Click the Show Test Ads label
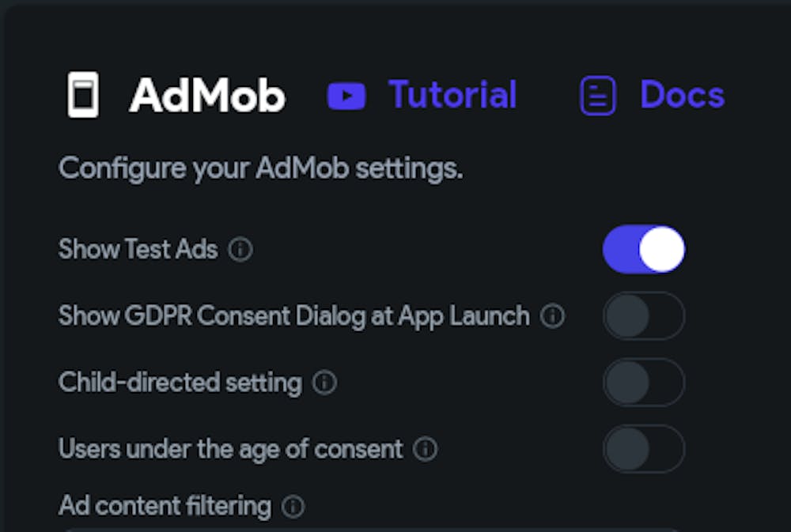791x532 pixels. click(138, 250)
